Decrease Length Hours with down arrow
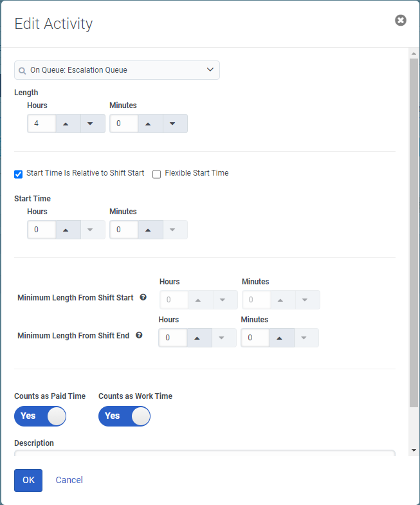The width and height of the screenshot is (420, 505). 91,124
